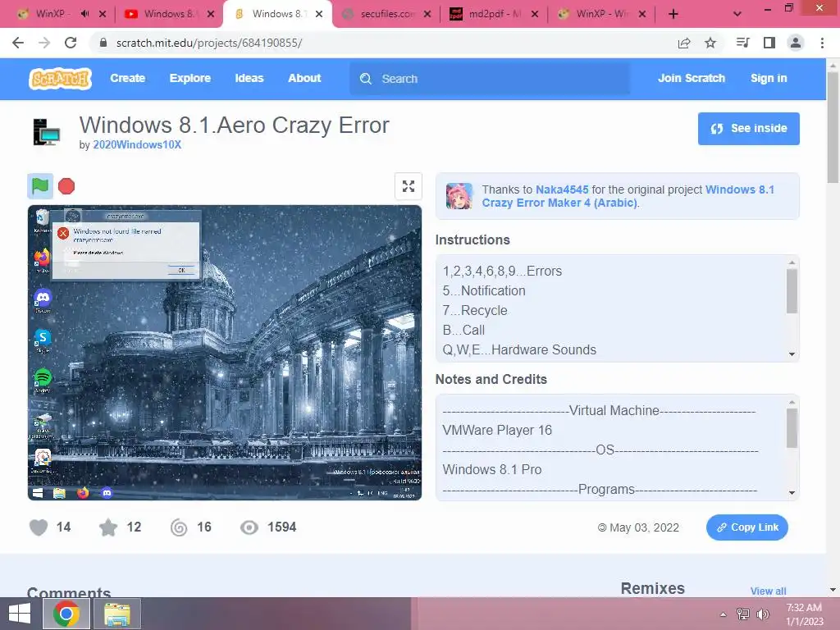The height and width of the screenshot is (630, 840).
Task: Close the first WinXP tab
Action: [103, 14]
